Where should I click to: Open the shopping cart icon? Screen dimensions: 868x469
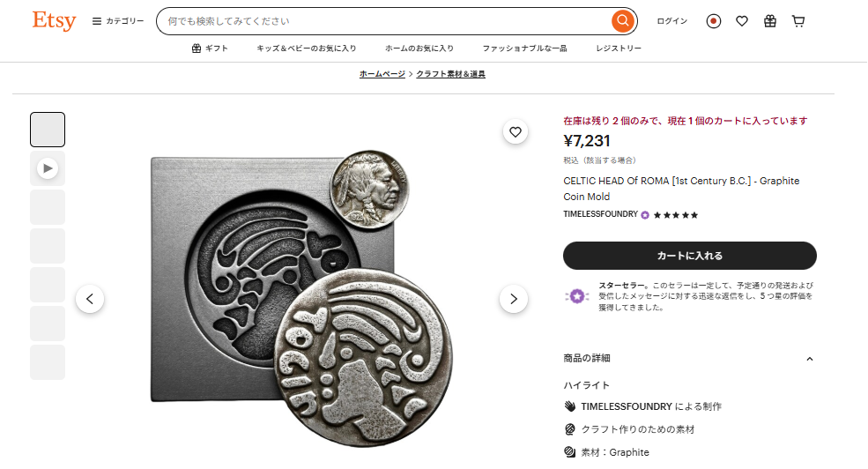798,21
